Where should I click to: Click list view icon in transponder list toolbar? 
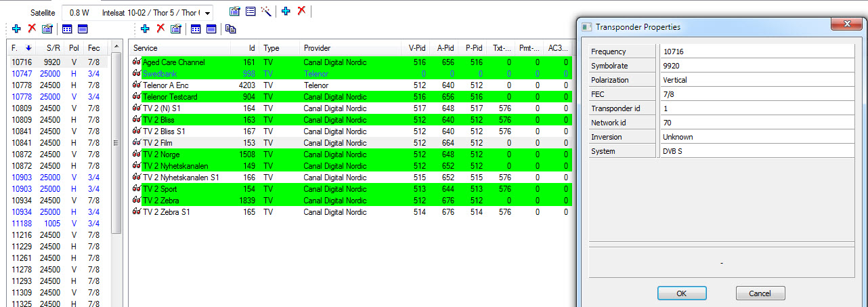(x=83, y=28)
